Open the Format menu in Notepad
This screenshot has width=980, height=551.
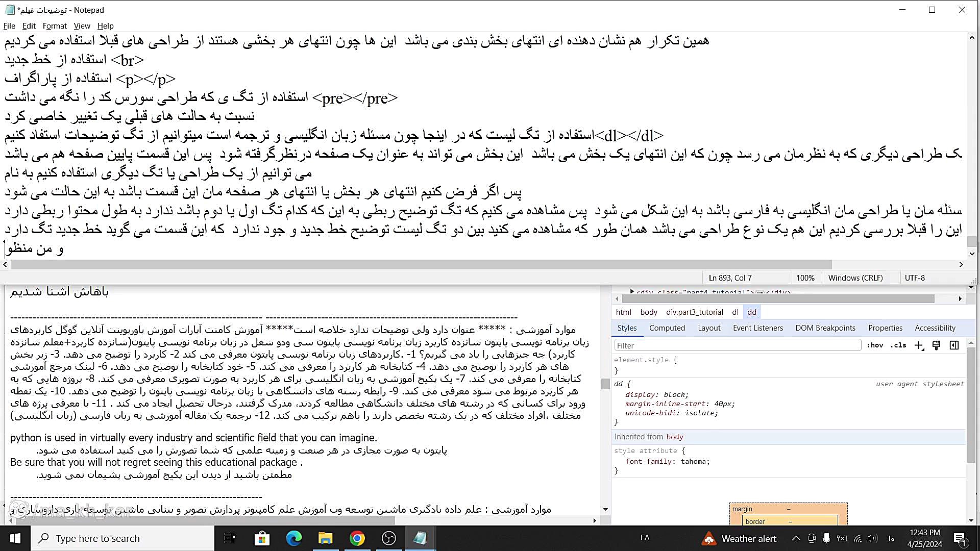pos(55,26)
